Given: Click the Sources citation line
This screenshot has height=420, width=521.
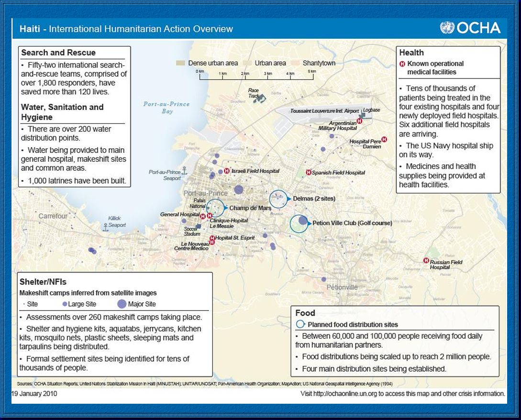Looking at the screenshot, I should click(204, 384).
